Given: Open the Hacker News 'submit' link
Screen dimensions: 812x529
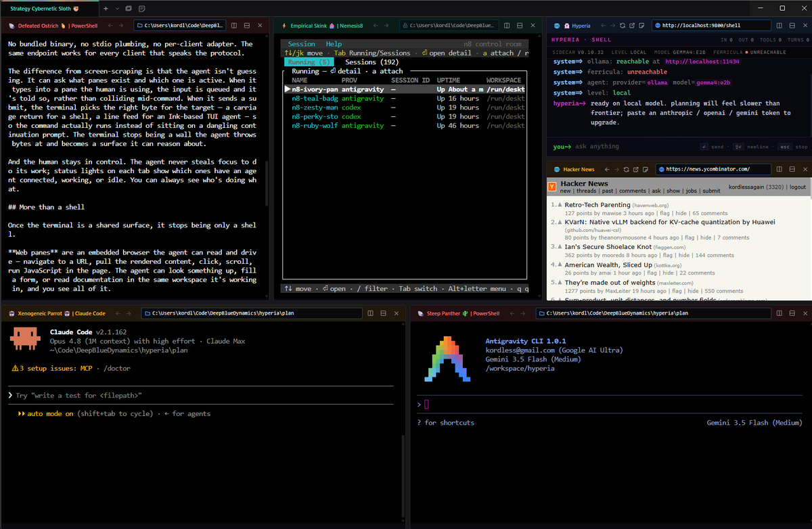Looking at the screenshot, I should pos(711,191).
